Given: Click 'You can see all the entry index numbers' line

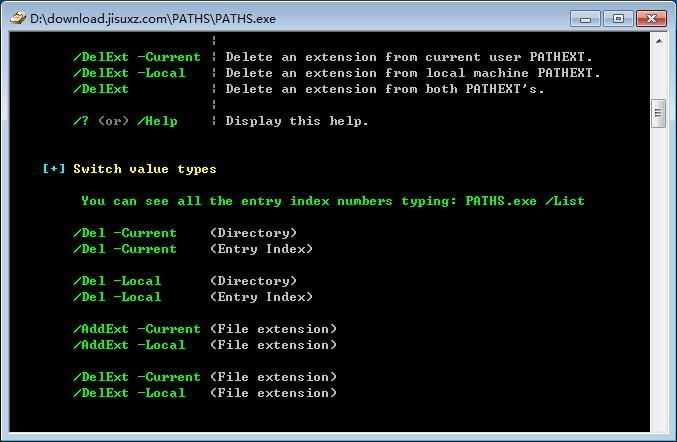Looking at the screenshot, I should point(333,201).
